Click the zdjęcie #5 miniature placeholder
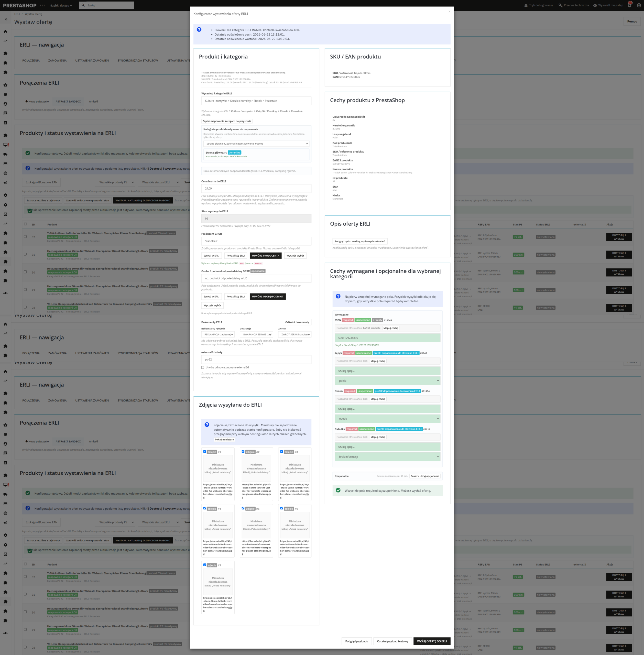 coord(256,525)
